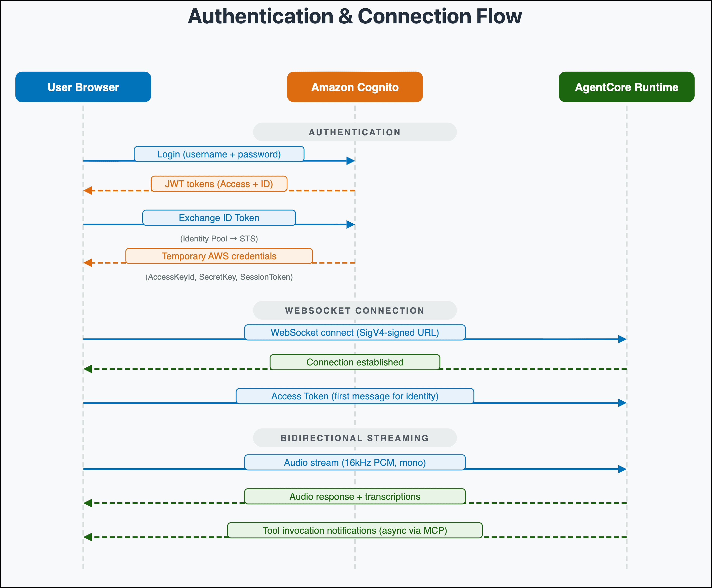Click the WebSocket connect (SigV4-signed URL) label
The image size is (712, 588).
tap(354, 332)
